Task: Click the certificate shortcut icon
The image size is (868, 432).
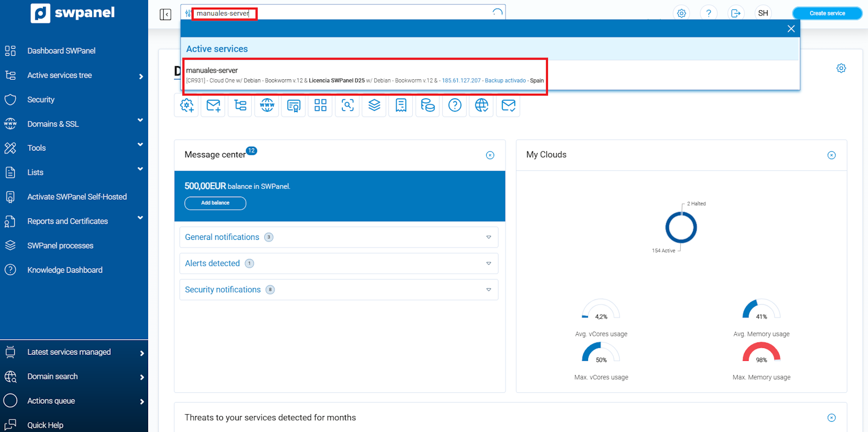Action: pyautogui.click(x=293, y=105)
